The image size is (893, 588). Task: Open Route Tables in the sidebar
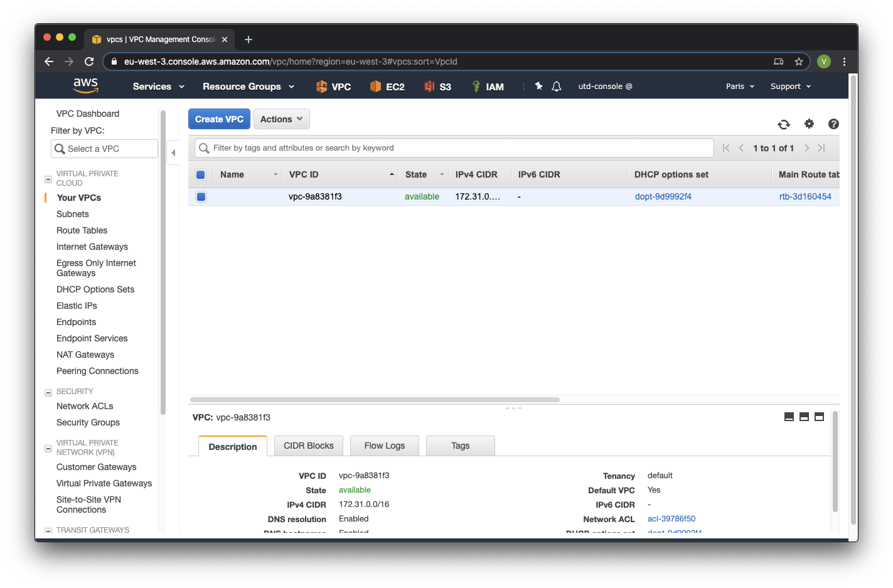click(x=82, y=230)
